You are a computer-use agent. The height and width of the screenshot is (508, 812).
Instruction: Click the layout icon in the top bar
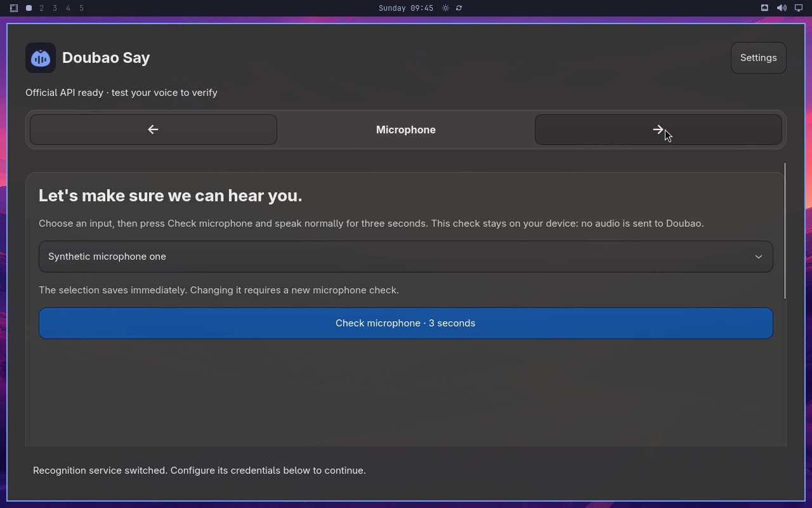[x=13, y=8]
